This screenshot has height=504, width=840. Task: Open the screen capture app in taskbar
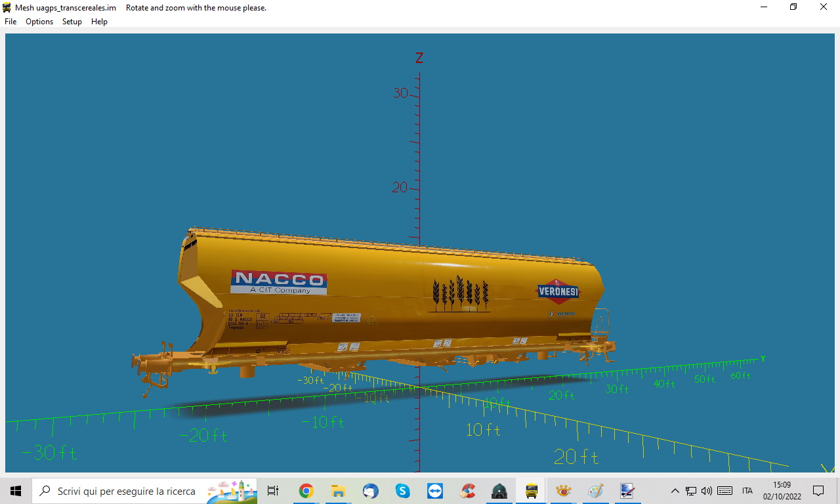coord(627,491)
